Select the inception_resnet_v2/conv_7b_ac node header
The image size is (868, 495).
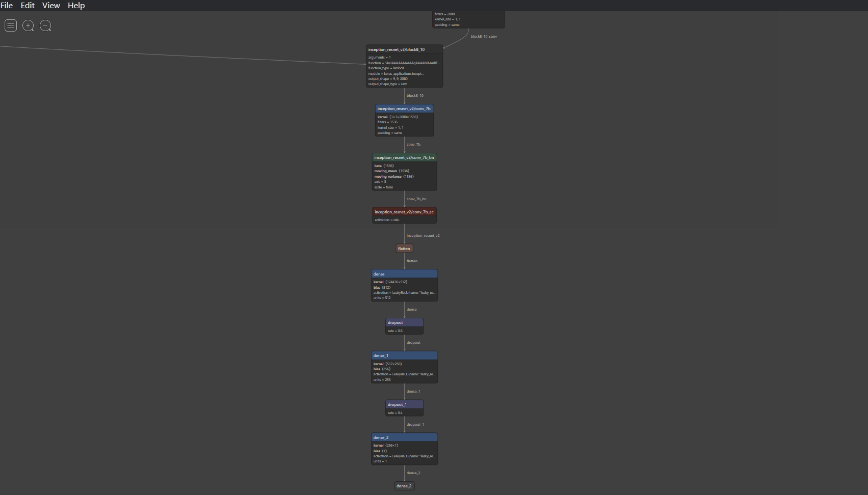click(404, 212)
